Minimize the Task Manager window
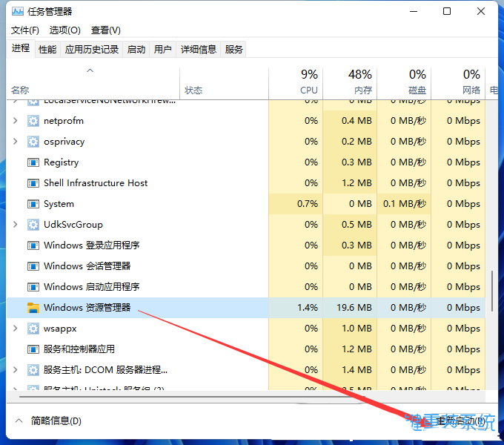 click(x=414, y=12)
